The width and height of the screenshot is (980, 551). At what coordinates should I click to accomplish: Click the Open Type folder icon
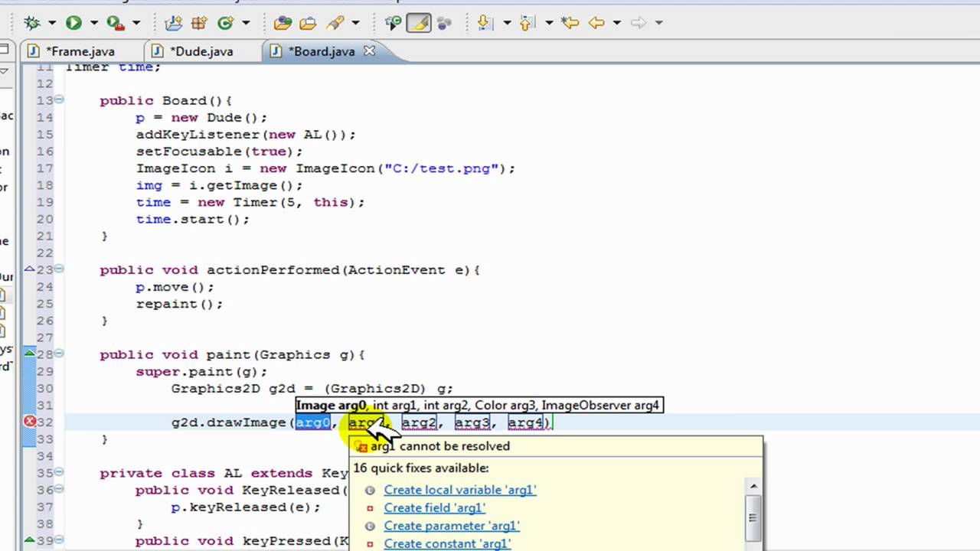click(x=283, y=23)
